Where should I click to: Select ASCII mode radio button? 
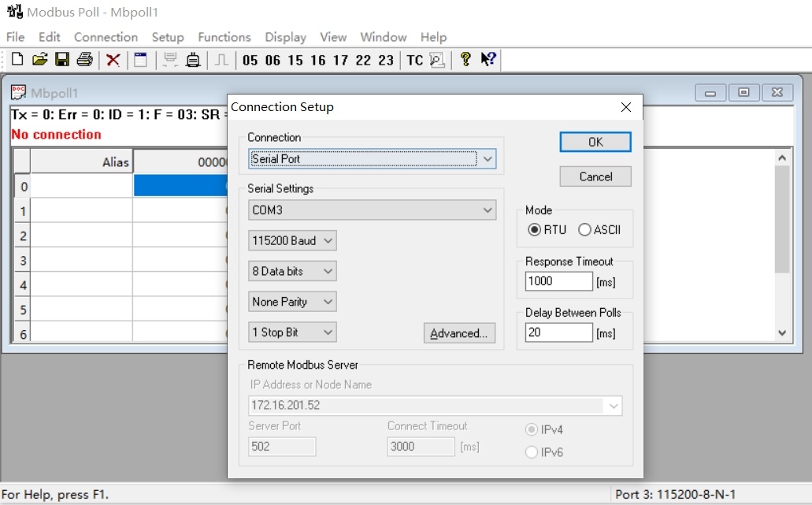pos(584,230)
